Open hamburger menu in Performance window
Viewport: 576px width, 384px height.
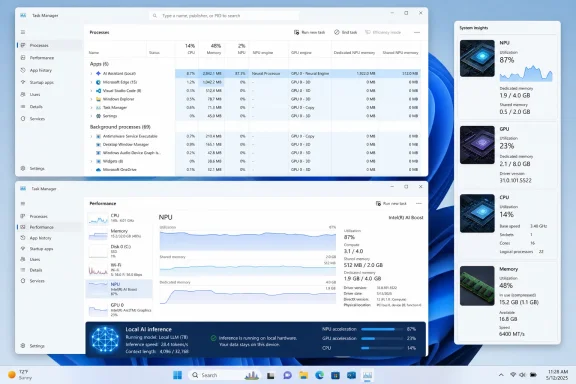click(23, 204)
